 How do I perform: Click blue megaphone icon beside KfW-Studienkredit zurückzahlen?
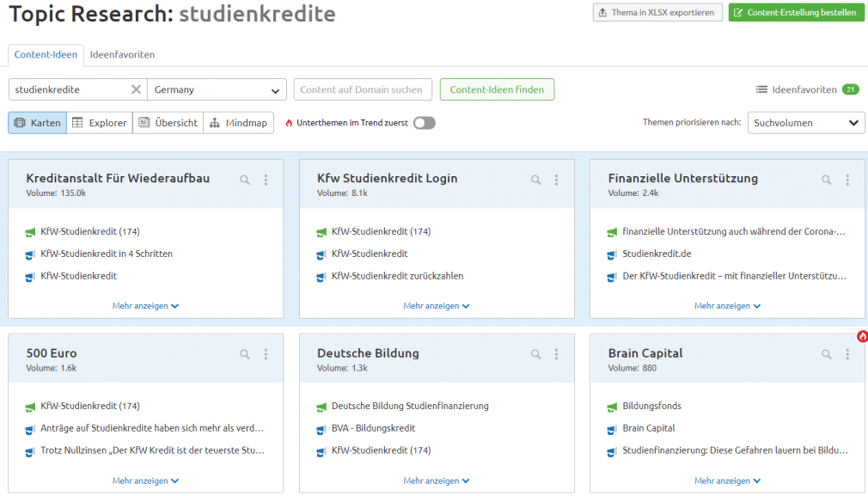point(321,278)
